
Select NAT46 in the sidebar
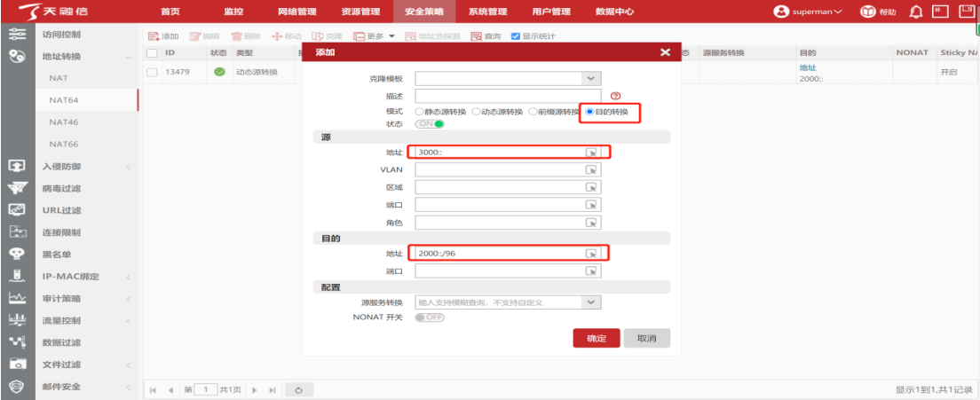point(64,122)
